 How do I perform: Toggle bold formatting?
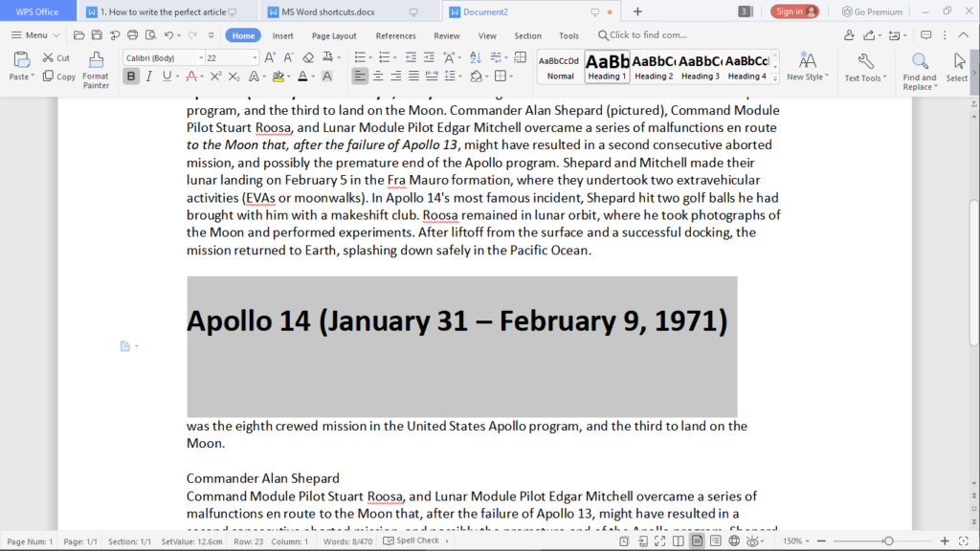click(x=131, y=76)
